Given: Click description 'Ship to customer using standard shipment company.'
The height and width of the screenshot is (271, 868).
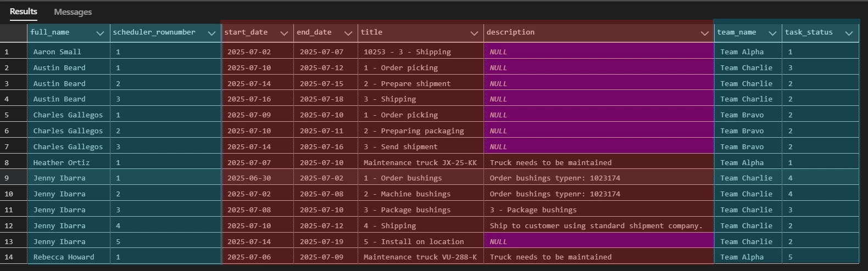Looking at the screenshot, I should coord(599,225).
